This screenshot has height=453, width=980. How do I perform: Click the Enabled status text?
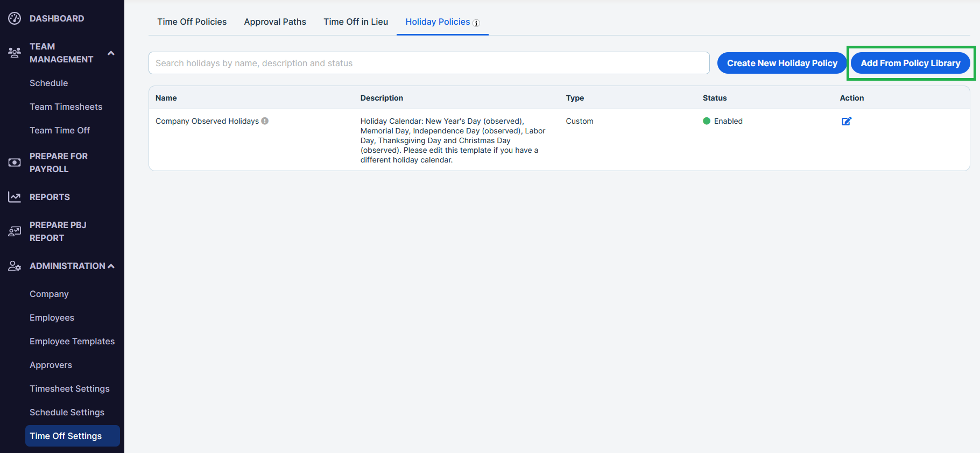coord(728,121)
